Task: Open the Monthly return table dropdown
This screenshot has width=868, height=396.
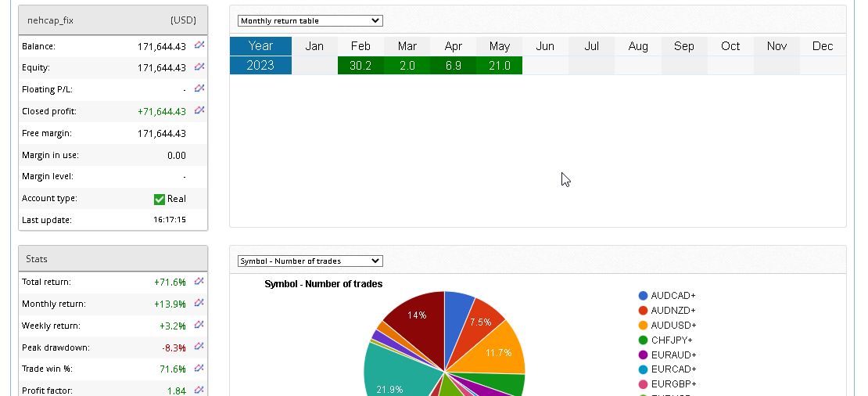Action: click(x=310, y=20)
